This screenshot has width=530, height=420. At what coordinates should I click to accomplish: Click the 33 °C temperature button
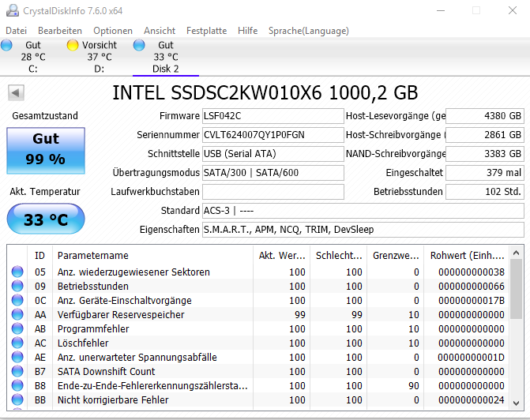(x=46, y=219)
